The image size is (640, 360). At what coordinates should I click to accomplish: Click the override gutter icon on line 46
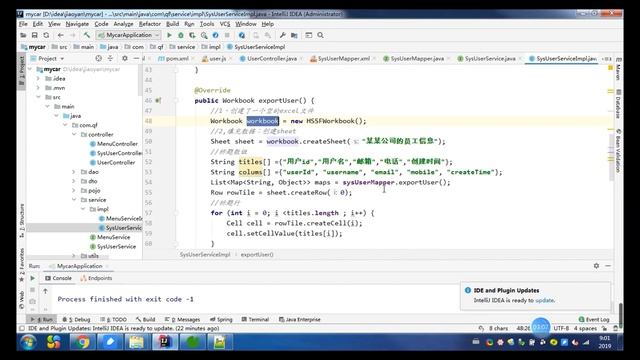(158, 100)
